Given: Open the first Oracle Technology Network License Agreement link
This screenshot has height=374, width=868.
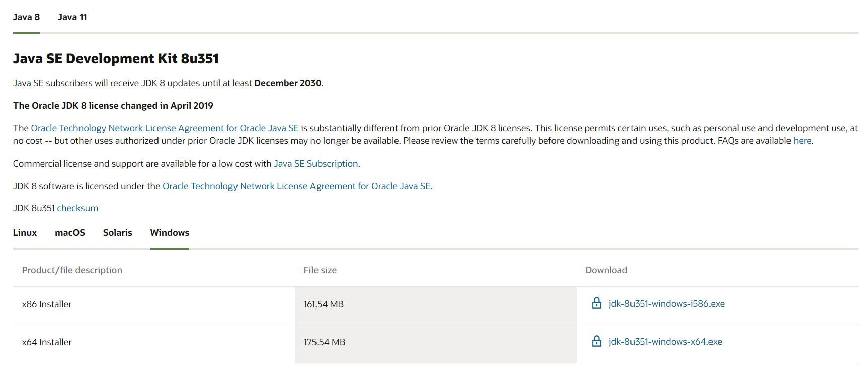Looking at the screenshot, I should pyautogui.click(x=165, y=128).
